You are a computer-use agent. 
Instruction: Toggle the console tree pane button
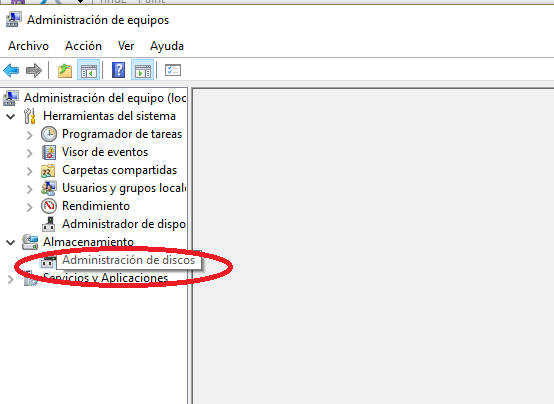(x=88, y=70)
